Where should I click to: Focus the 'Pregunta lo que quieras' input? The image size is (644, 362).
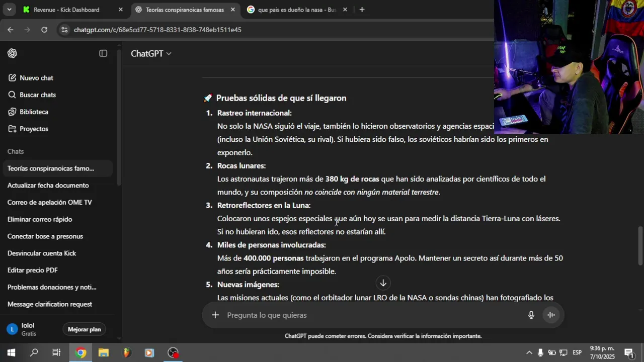pos(372,315)
